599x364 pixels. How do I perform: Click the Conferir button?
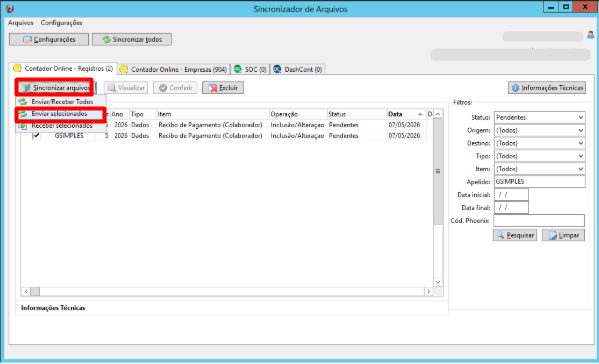(175, 88)
